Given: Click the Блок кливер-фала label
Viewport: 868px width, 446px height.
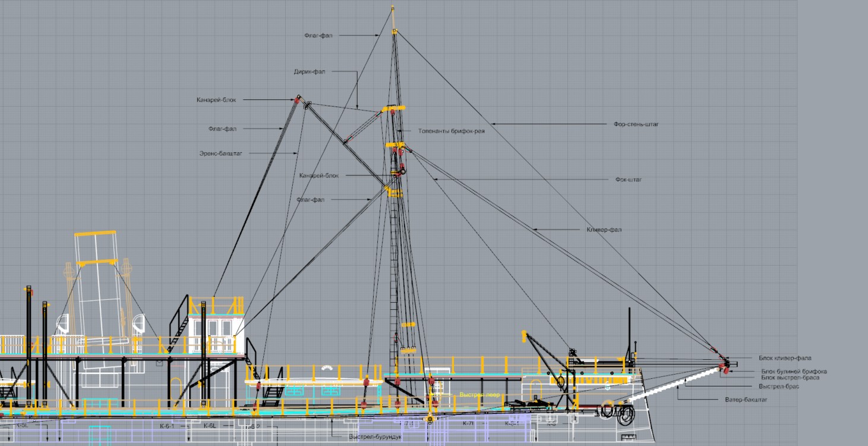Looking at the screenshot, I should coord(784,358).
